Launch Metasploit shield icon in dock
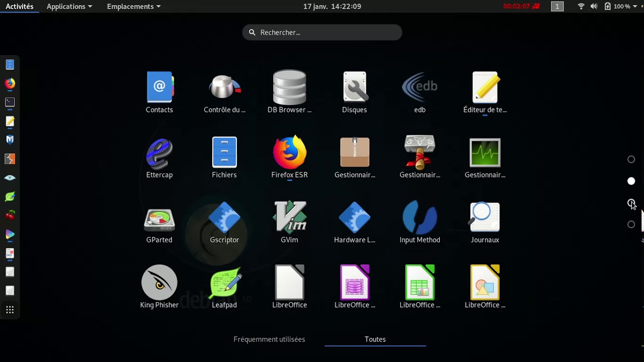The image size is (644, 362). click(x=10, y=140)
